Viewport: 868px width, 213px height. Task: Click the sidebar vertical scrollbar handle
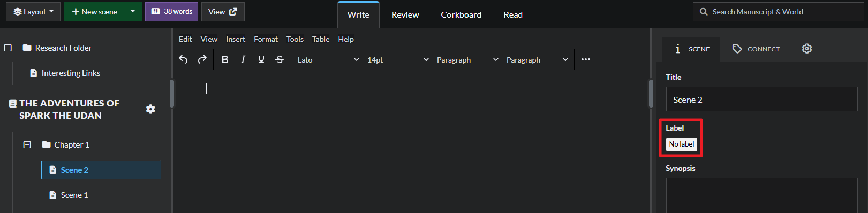click(x=172, y=94)
